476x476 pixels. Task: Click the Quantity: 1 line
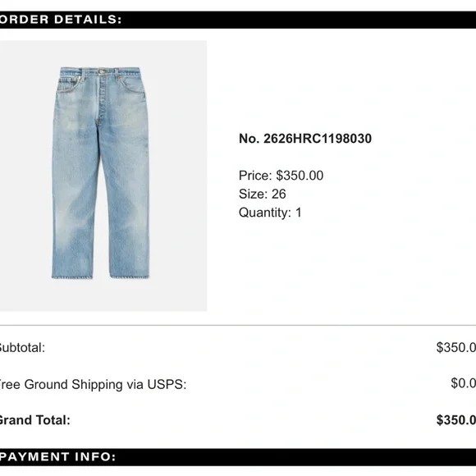(270, 213)
